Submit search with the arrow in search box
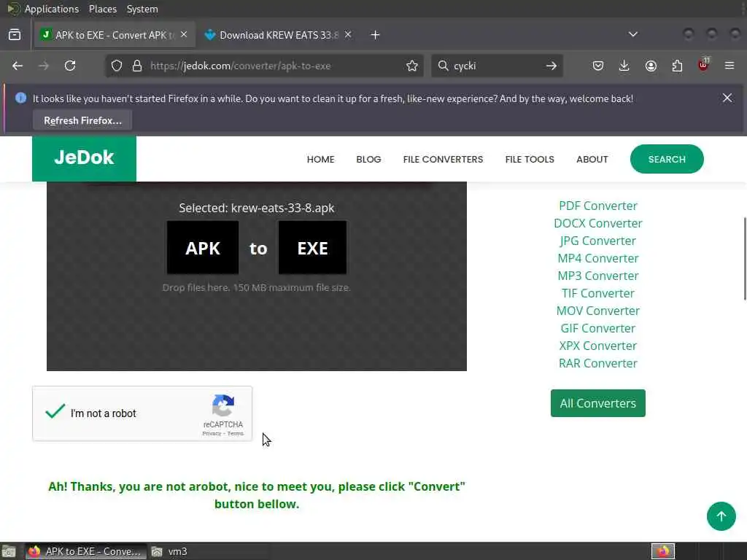This screenshot has height=560, width=747. point(551,66)
